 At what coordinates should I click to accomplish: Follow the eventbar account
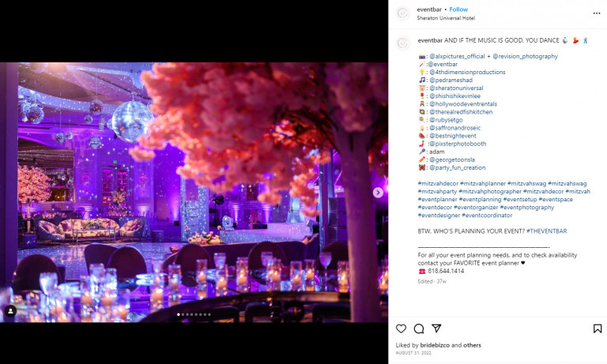coord(458,9)
